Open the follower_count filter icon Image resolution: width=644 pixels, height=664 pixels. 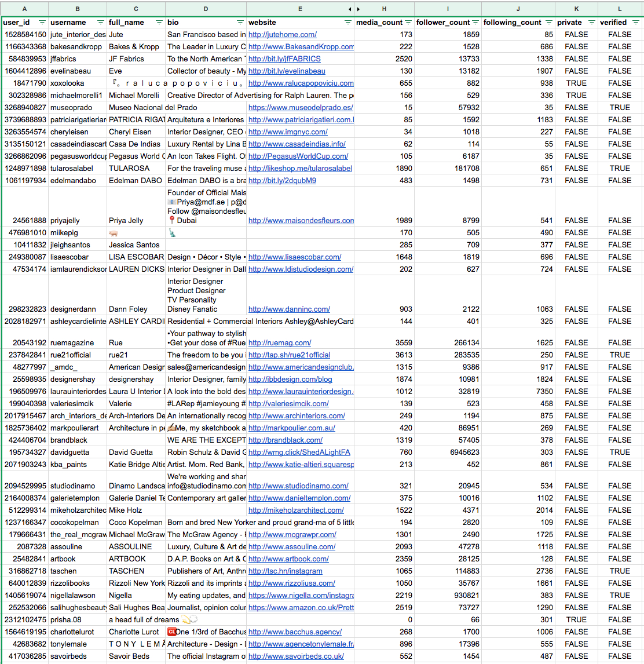(x=475, y=23)
